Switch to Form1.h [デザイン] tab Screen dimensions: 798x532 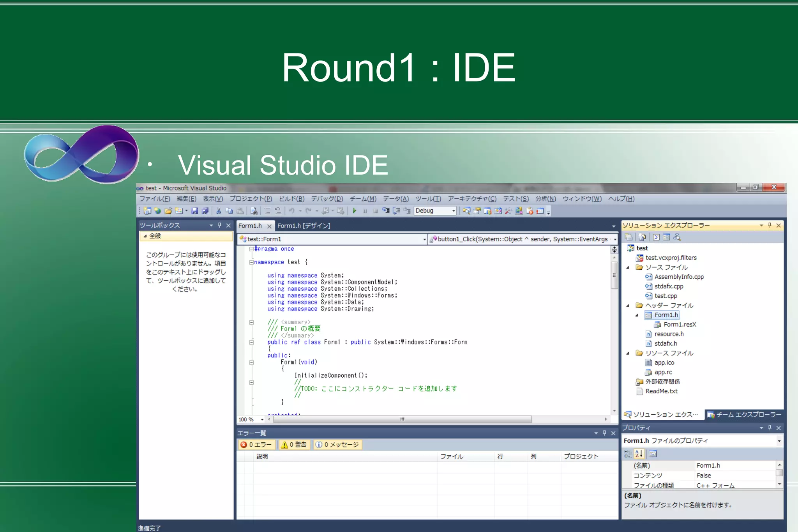pos(304,226)
